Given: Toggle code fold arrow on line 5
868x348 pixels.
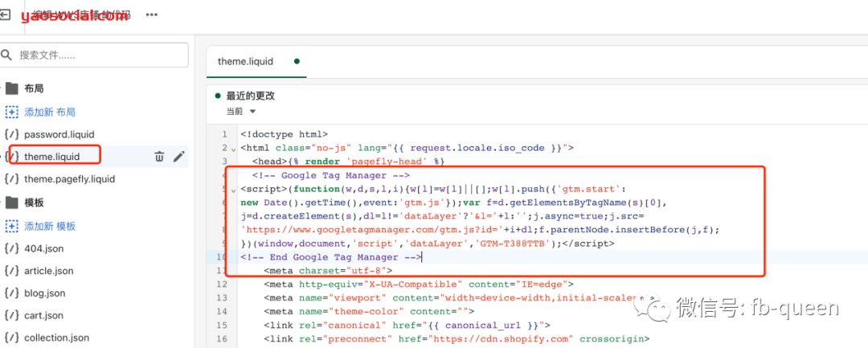Looking at the screenshot, I should coord(232,190).
